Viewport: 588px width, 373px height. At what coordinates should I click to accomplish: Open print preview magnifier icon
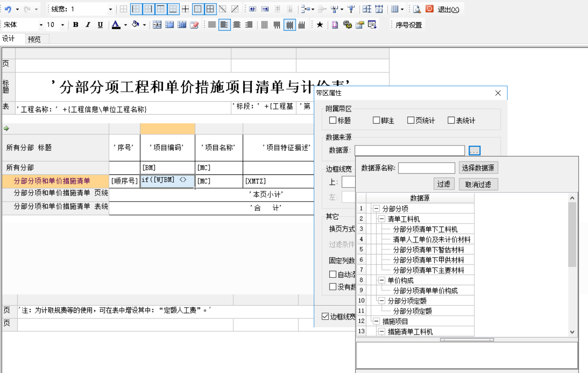tap(417, 9)
